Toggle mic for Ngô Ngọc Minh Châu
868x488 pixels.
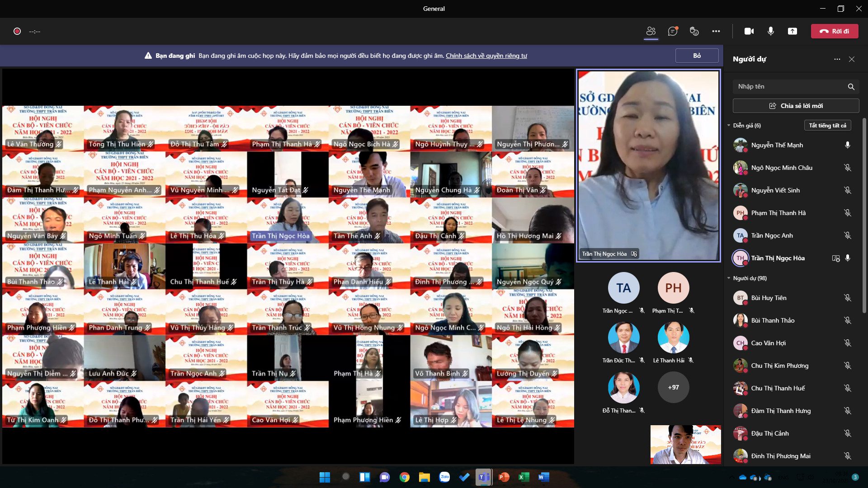pos(848,168)
